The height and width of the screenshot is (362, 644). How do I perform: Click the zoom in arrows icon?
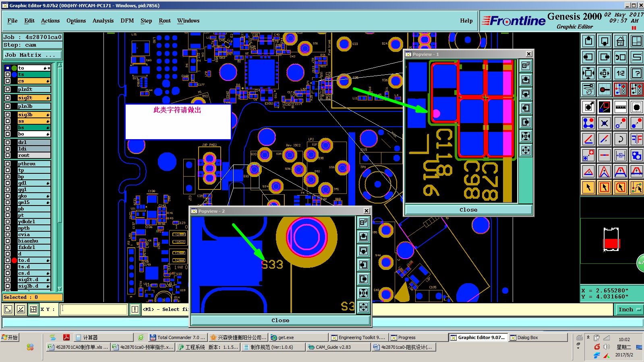[x=588, y=73]
